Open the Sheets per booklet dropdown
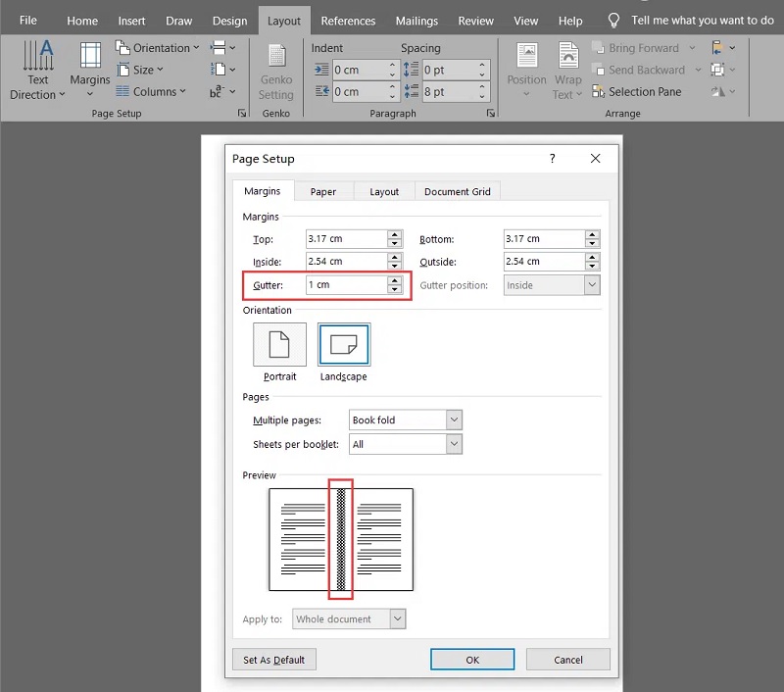This screenshot has height=692, width=784. 406,444
